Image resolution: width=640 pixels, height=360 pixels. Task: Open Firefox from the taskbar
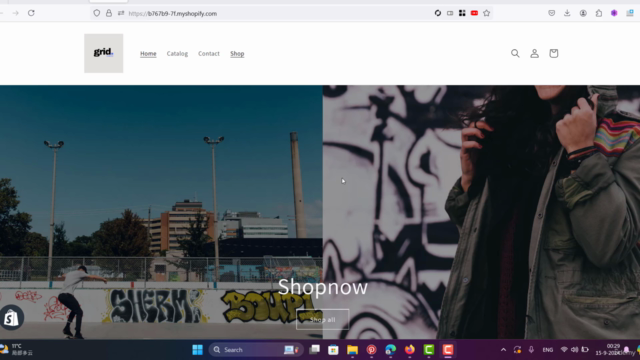tap(409, 350)
